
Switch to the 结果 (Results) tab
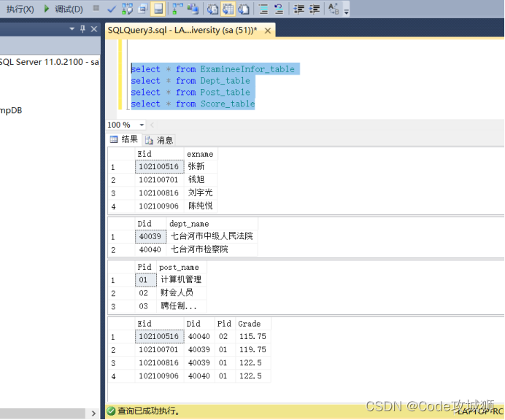tap(123, 139)
